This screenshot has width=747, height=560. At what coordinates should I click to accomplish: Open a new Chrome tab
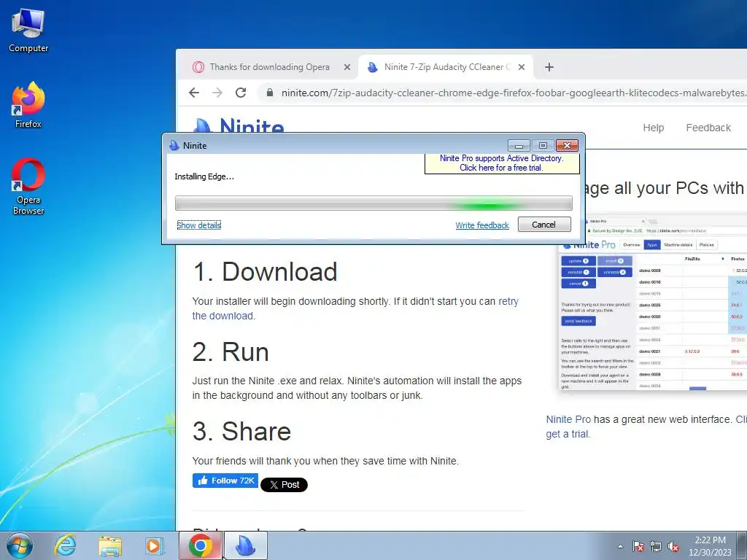[549, 67]
